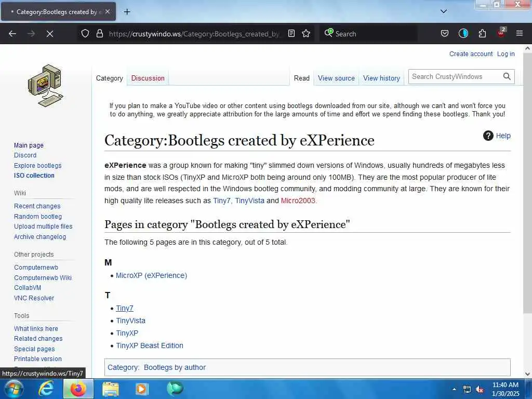Open Recent changes link

(37, 206)
